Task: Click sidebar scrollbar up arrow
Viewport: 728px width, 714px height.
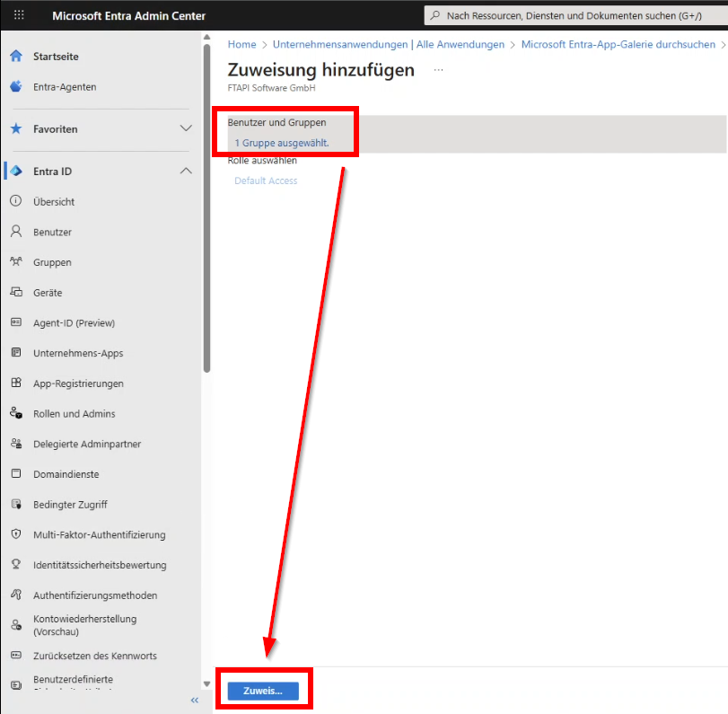Action: pos(207,37)
